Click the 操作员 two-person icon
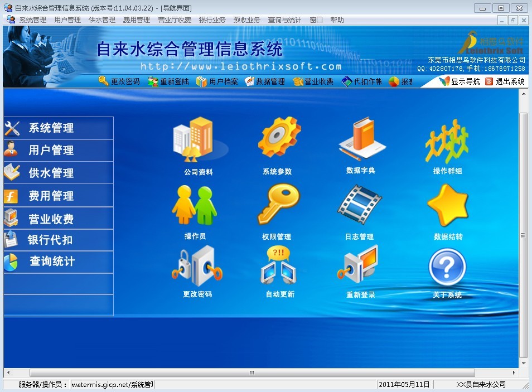The width and height of the screenshot is (532, 392). click(195, 205)
